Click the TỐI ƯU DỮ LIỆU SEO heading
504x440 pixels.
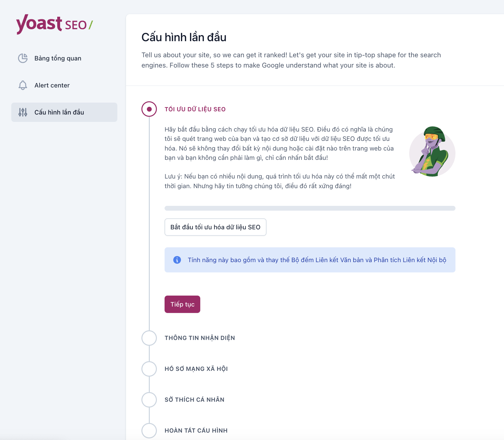[195, 109]
